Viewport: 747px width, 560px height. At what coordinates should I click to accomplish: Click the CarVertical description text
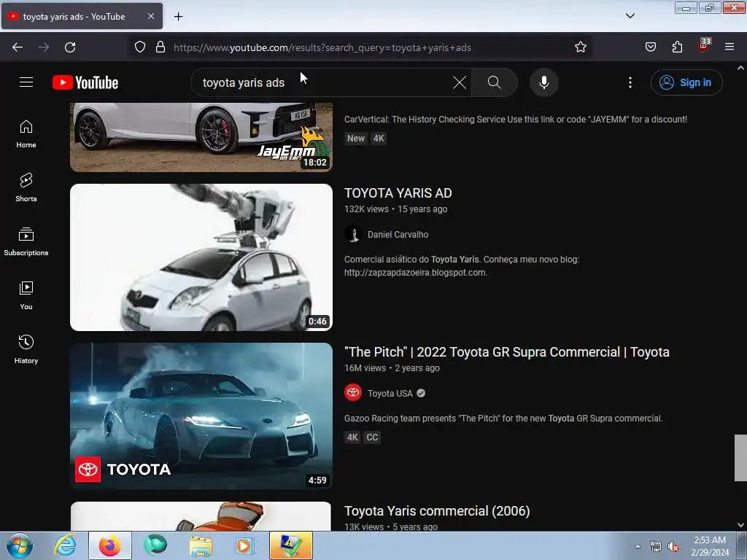click(516, 120)
